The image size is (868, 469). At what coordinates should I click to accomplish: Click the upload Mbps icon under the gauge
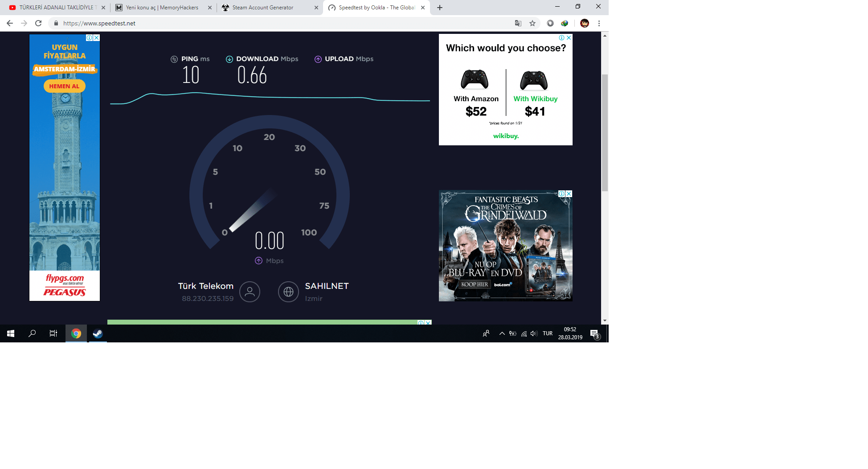coord(258,261)
